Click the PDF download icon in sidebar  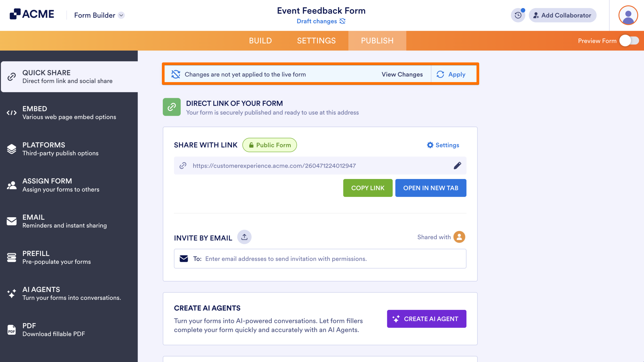tap(12, 330)
